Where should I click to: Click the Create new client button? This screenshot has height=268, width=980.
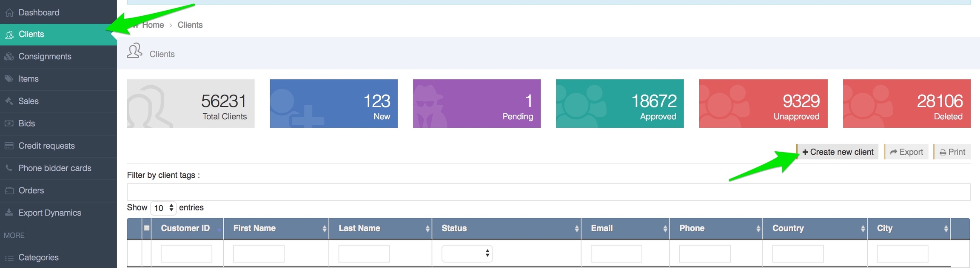click(x=838, y=152)
